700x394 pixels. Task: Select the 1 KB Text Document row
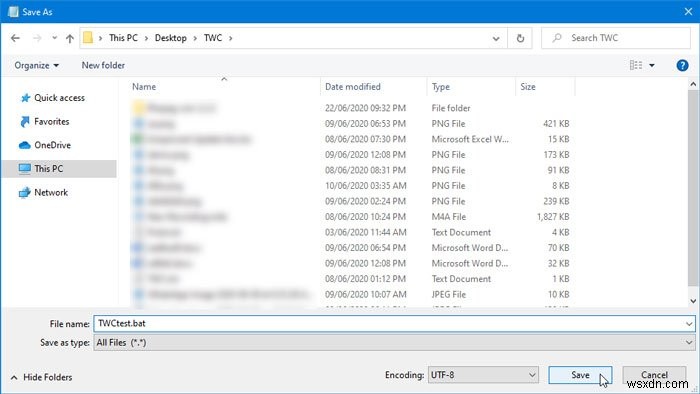352,279
